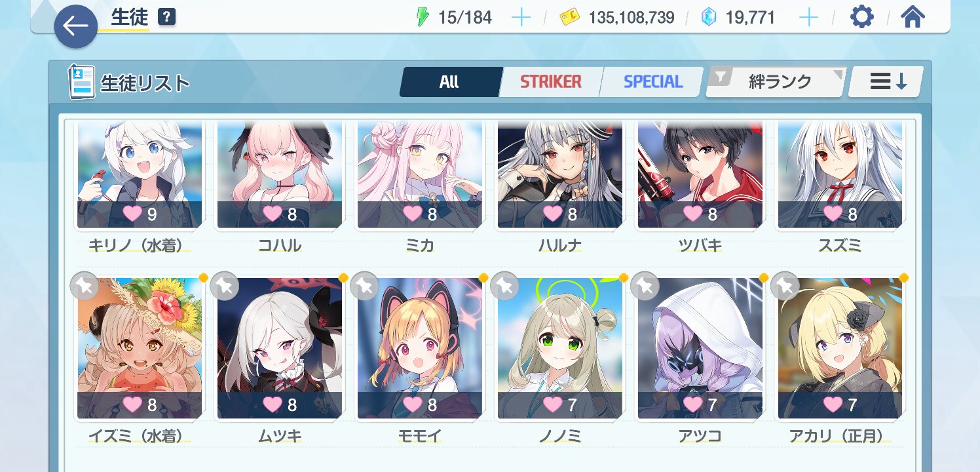Image resolution: width=980 pixels, height=472 pixels.
Task: Go back using the arrow button
Action: [x=76, y=27]
